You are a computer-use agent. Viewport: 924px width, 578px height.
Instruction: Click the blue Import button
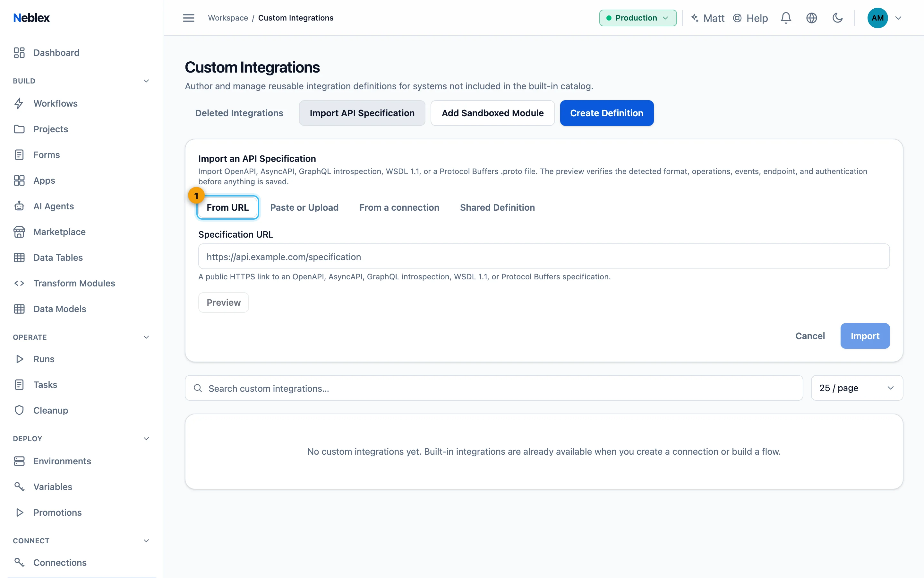[x=865, y=336]
